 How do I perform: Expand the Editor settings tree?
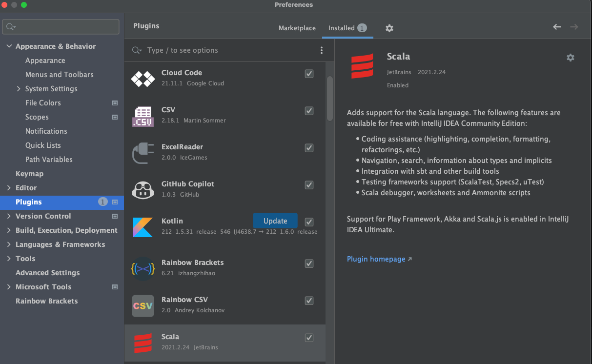coord(9,187)
